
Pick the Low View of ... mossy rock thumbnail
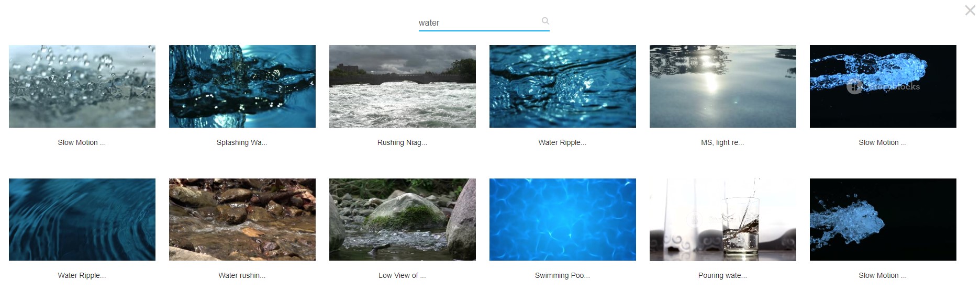point(403,220)
